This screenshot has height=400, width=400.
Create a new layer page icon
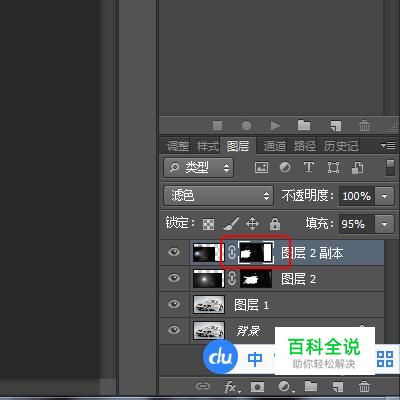click(338, 387)
